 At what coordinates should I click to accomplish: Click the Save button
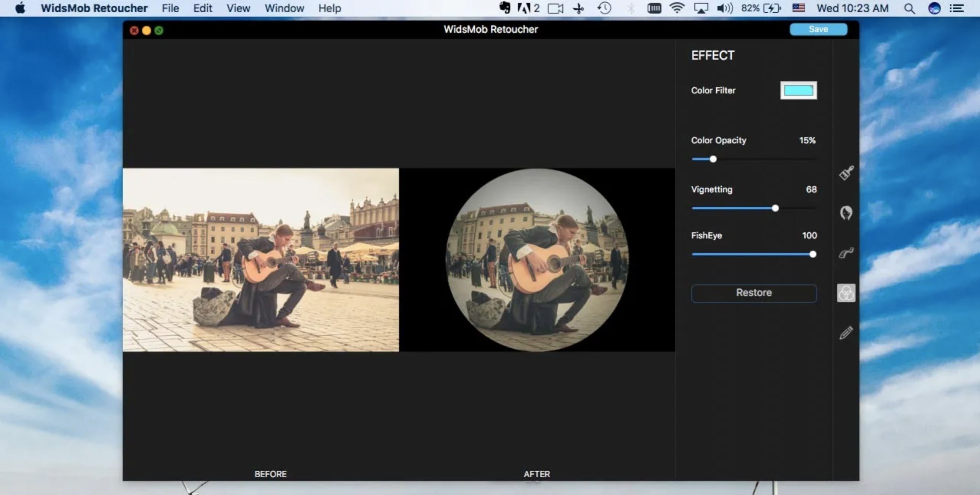818,30
